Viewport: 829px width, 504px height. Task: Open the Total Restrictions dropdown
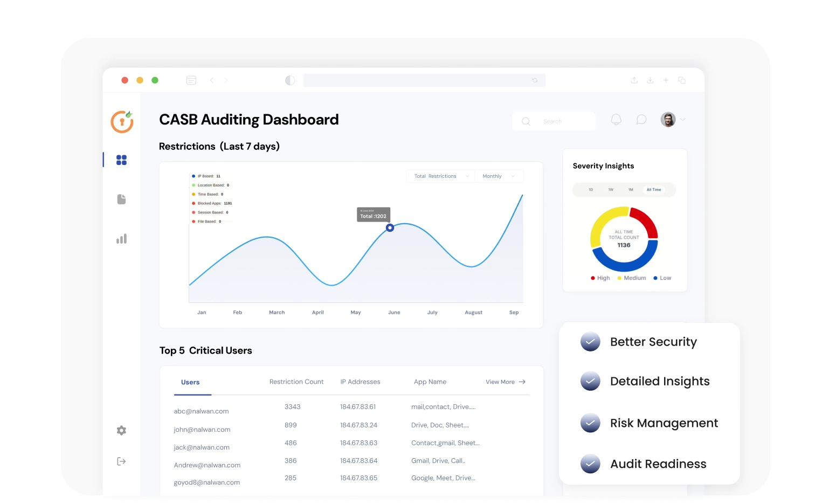(x=439, y=176)
